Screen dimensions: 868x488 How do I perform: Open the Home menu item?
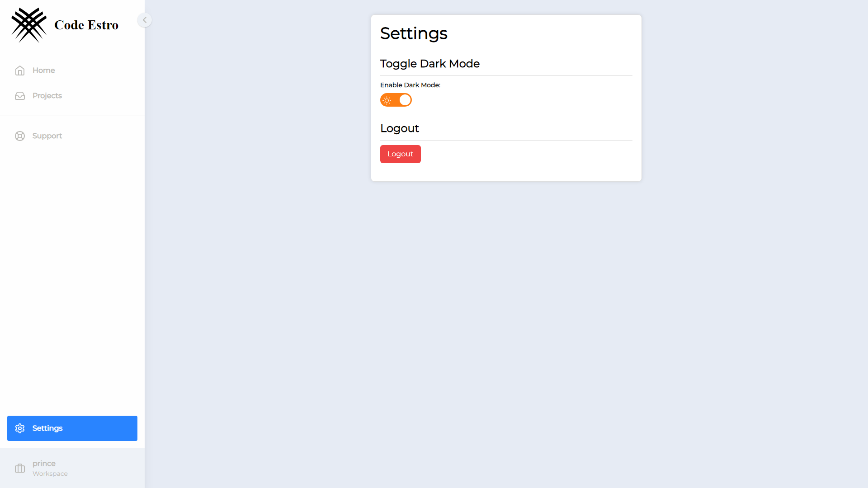43,70
